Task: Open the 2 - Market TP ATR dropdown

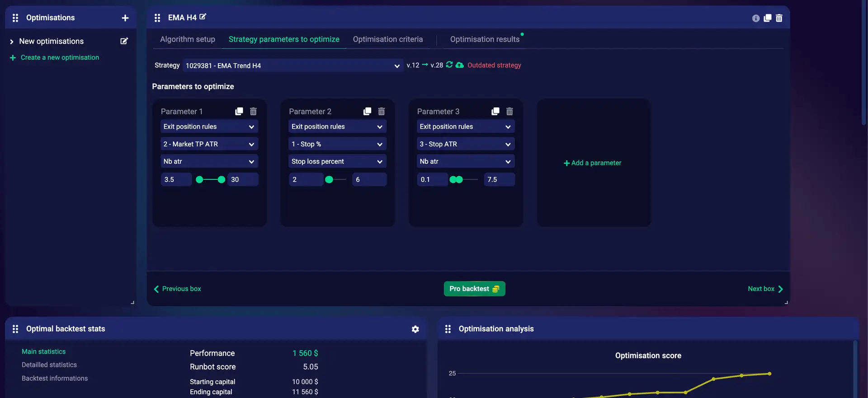Action: click(x=209, y=144)
